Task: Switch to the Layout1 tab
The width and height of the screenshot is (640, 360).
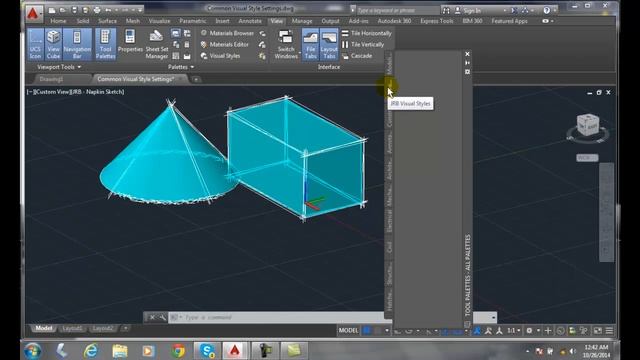Action: [x=72, y=328]
